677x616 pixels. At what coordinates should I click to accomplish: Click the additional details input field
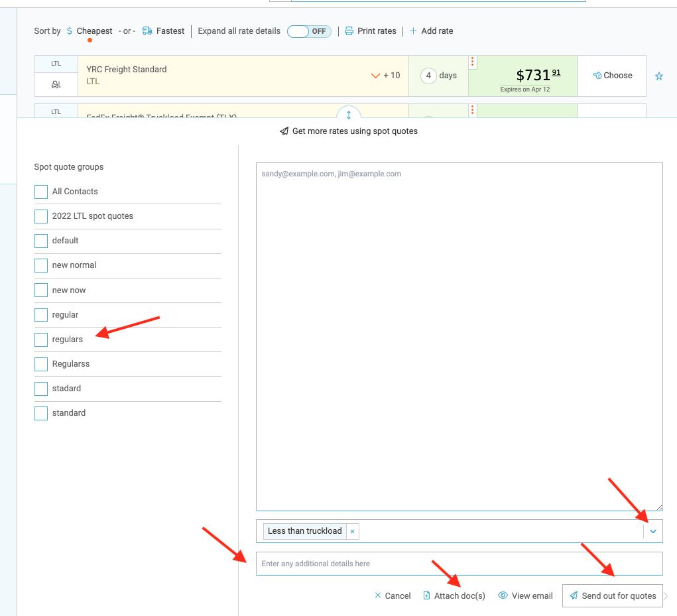(x=459, y=564)
